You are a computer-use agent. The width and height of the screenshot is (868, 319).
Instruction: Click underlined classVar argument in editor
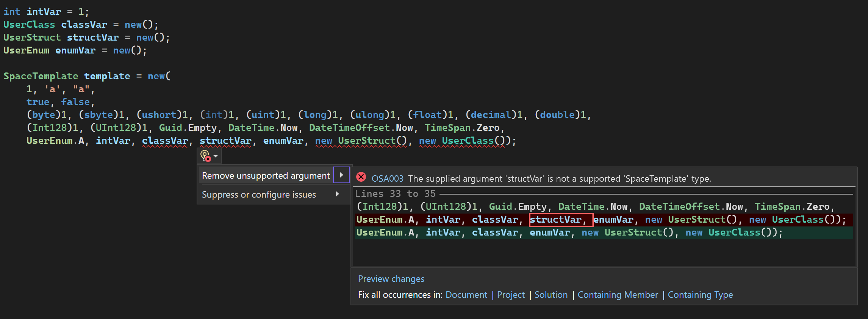165,141
